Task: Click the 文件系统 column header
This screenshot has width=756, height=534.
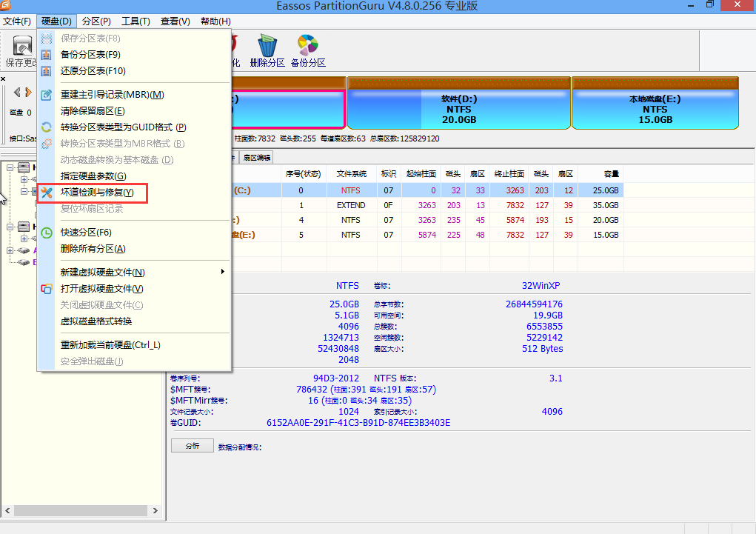Action: (x=352, y=173)
